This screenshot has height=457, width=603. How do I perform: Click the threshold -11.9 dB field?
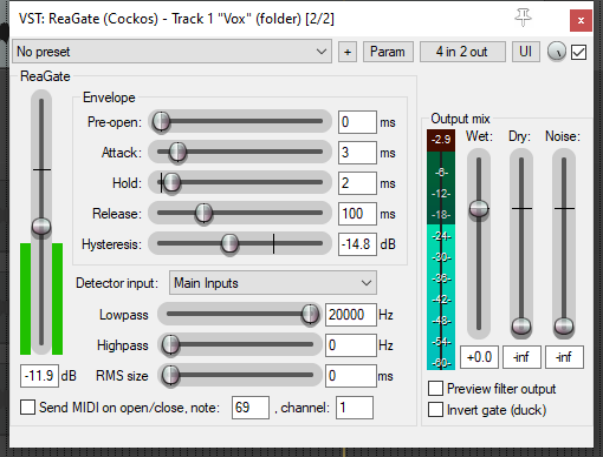tap(39, 375)
